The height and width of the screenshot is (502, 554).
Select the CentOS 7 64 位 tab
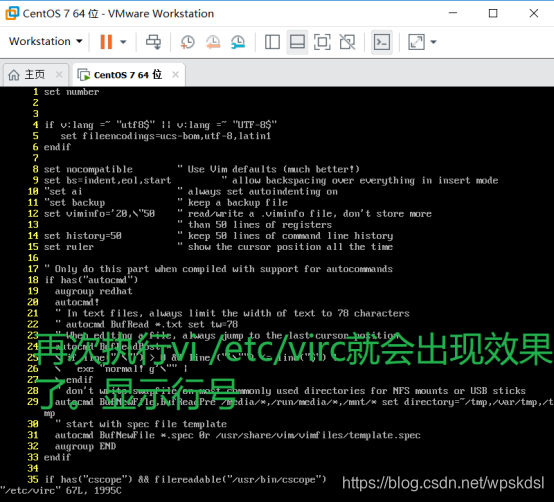point(129,75)
